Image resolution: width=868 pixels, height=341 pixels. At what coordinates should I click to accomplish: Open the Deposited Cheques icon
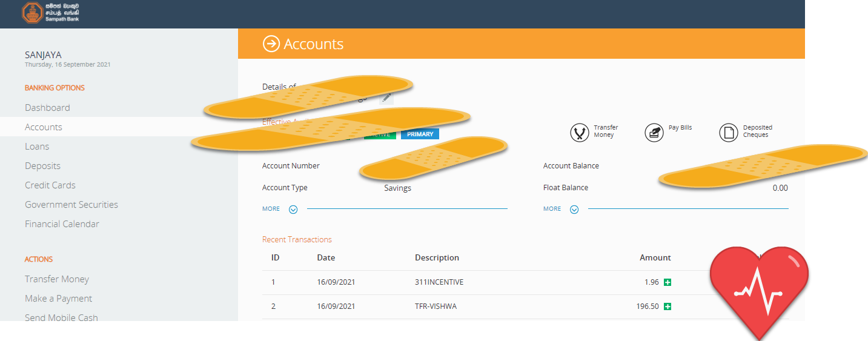729,133
